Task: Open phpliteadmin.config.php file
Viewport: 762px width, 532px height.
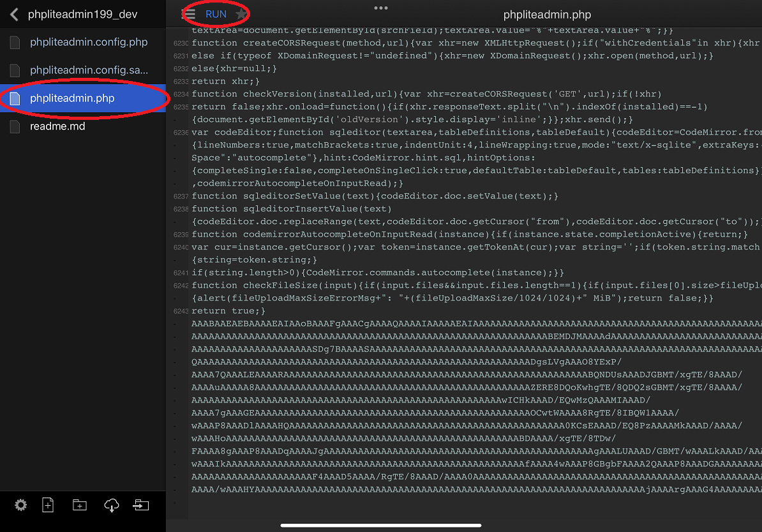Action: 82,42
